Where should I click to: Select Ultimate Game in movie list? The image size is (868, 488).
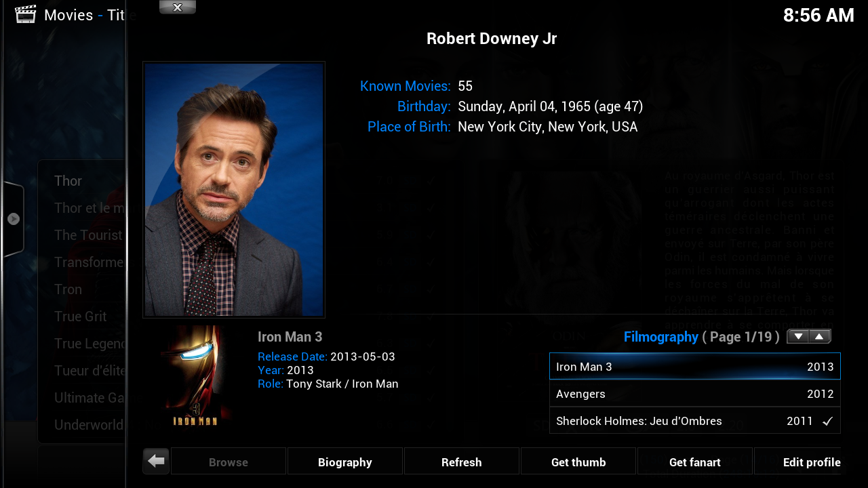point(90,397)
